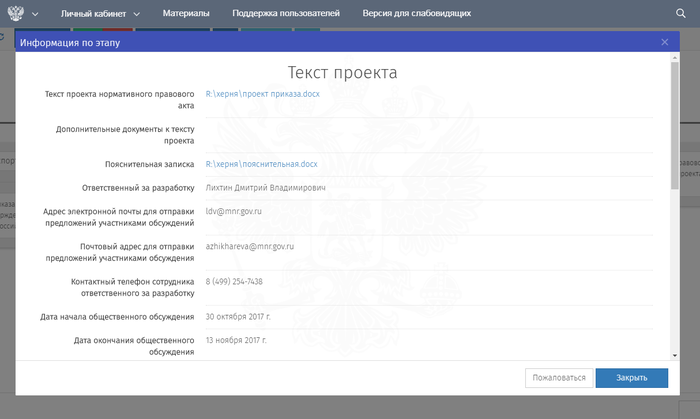Expand the chevron next to the logo

(x=36, y=15)
